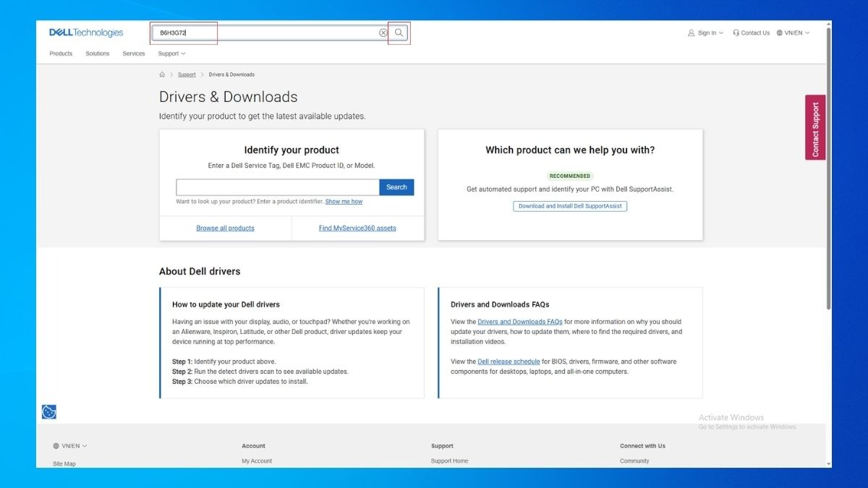Click the Contact Us headset icon

click(736, 33)
